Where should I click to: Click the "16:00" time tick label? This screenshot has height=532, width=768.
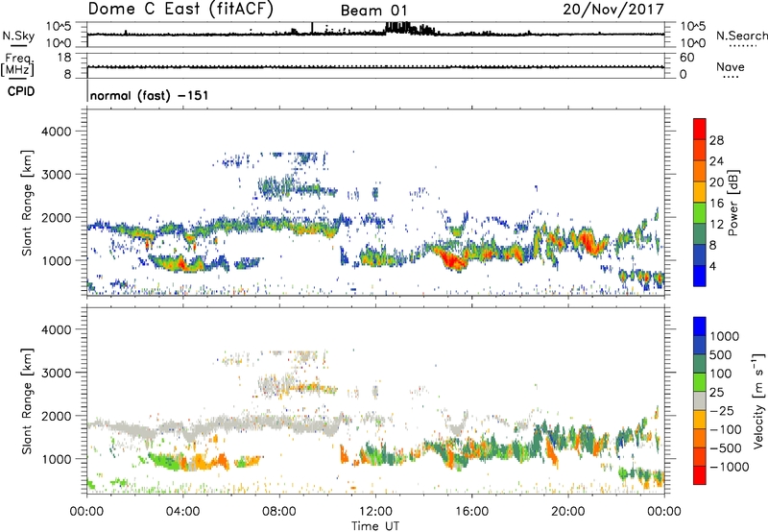[x=471, y=512]
